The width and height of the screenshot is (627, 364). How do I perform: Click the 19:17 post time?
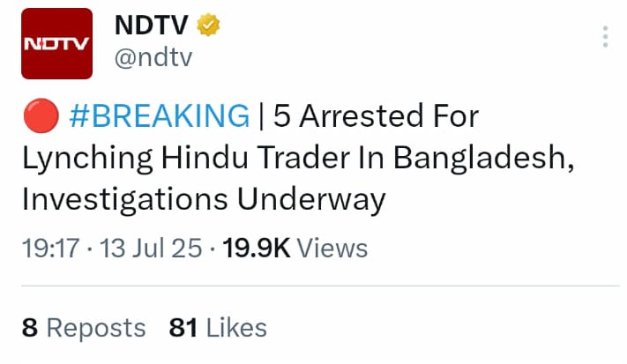(50, 248)
